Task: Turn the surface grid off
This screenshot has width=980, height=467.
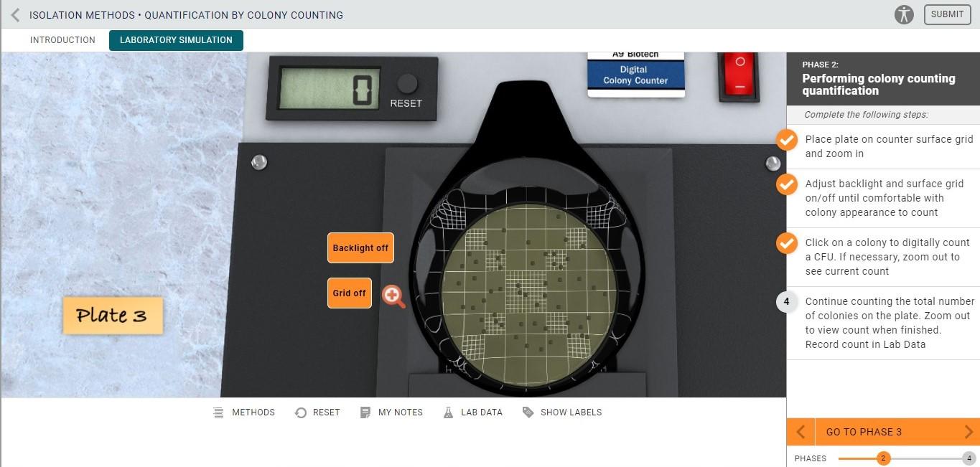Action: tap(350, 293)
